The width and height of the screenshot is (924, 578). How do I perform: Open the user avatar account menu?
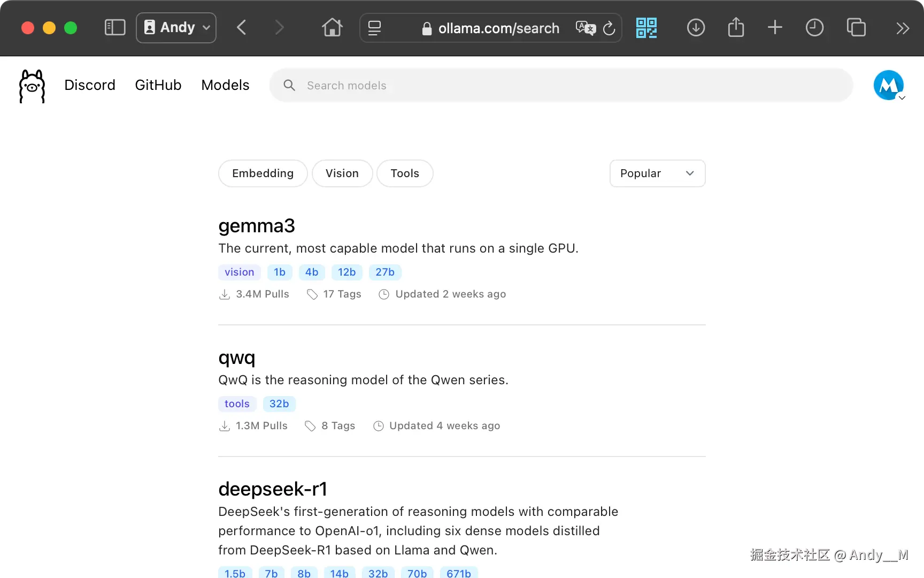click(889, 86)
